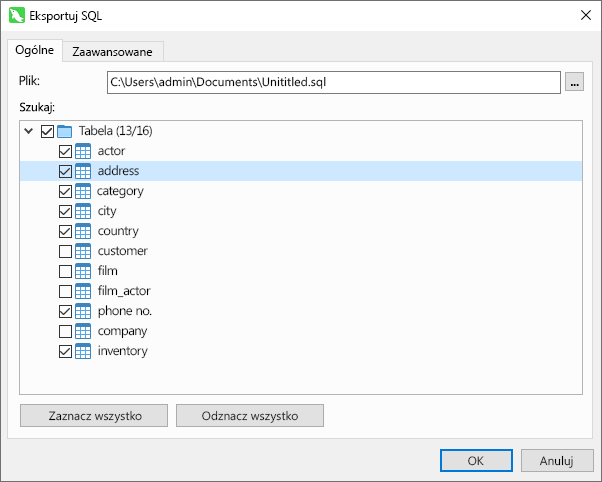Click the actor table icon
The image size is (602, 482).
(x=83, y=151)
